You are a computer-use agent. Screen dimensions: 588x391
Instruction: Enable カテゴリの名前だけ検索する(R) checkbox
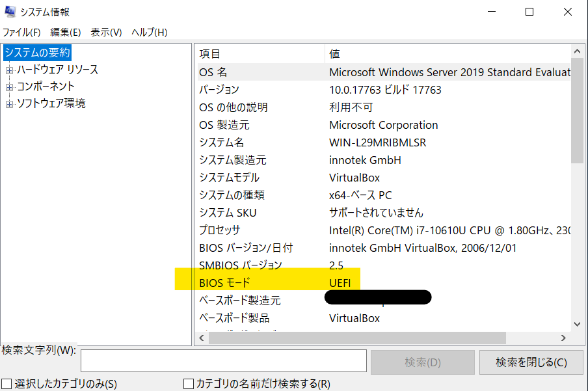[x=188, y=384]
